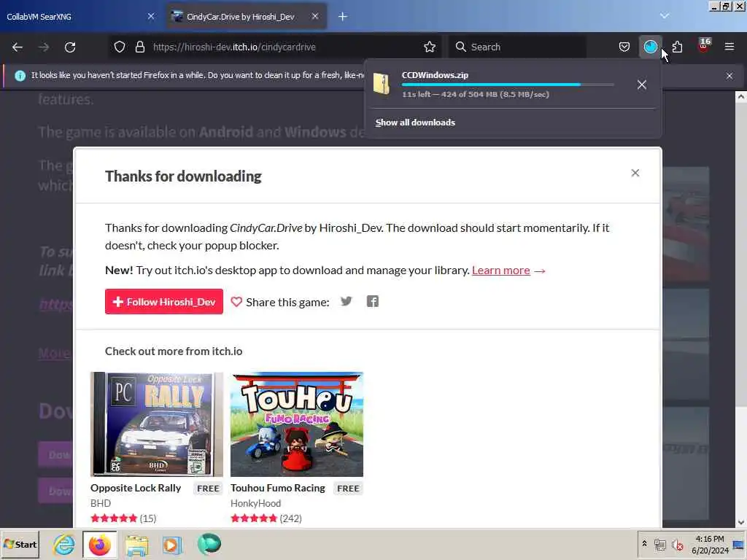747x560 pixels.
Task: Click the page scrollbar up arrow
Action: tap(741, 97)
